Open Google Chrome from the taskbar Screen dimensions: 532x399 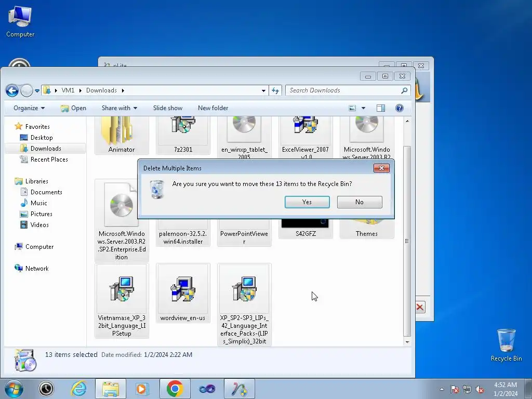tap(175, 389)
